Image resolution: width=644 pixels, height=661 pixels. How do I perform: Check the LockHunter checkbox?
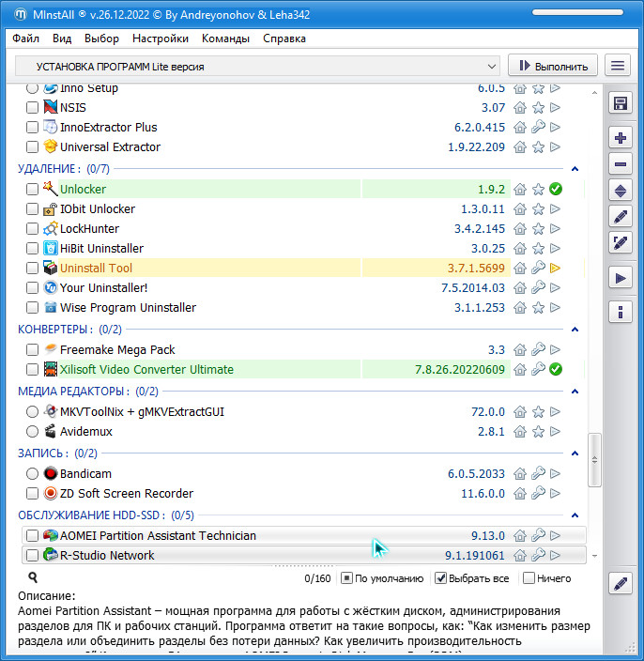point(33,229)
